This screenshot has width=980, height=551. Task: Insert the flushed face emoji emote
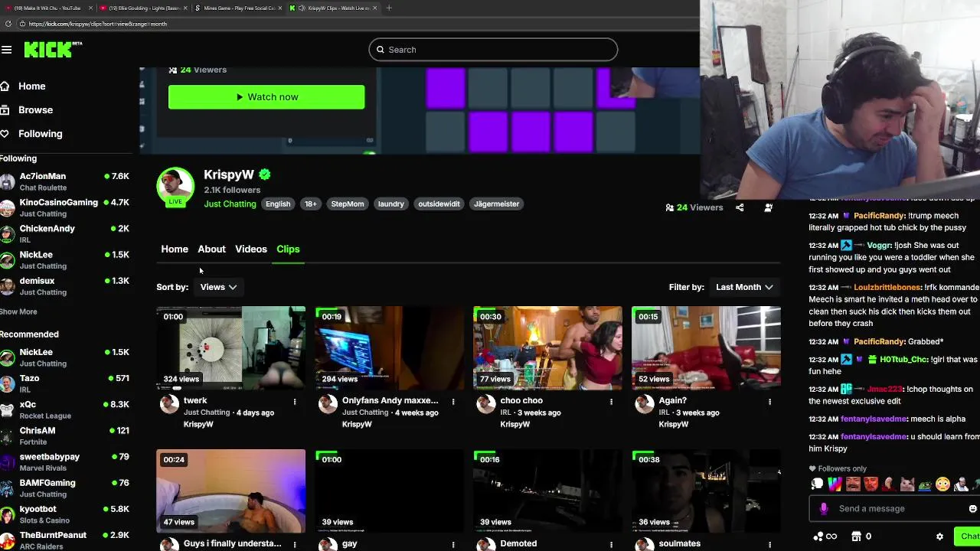[x=942, y=484]
